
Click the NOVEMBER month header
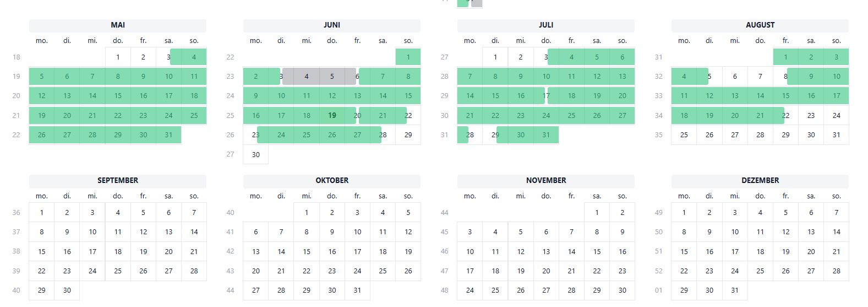546,181
